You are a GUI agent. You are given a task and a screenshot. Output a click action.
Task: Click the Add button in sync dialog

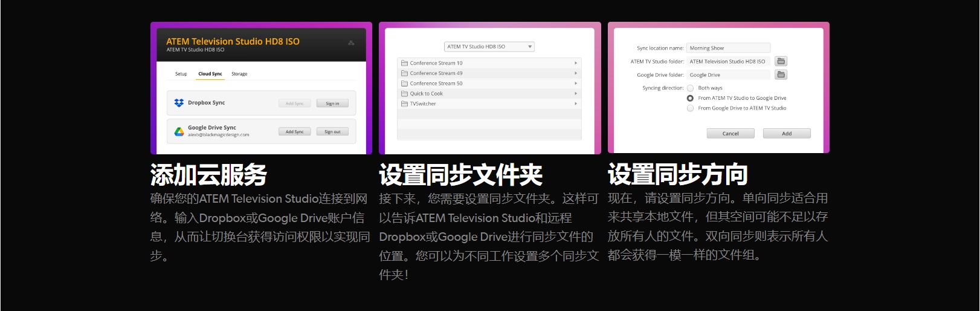[787, 133]
